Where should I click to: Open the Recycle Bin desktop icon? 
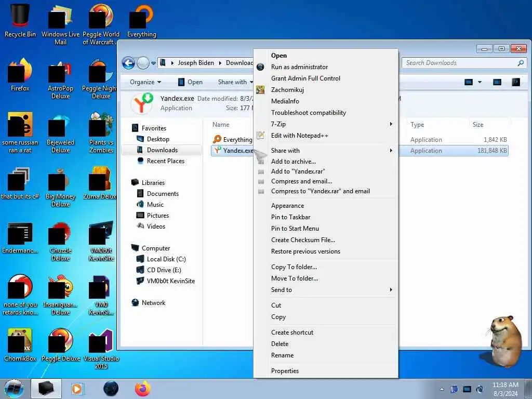coord(20,21)
